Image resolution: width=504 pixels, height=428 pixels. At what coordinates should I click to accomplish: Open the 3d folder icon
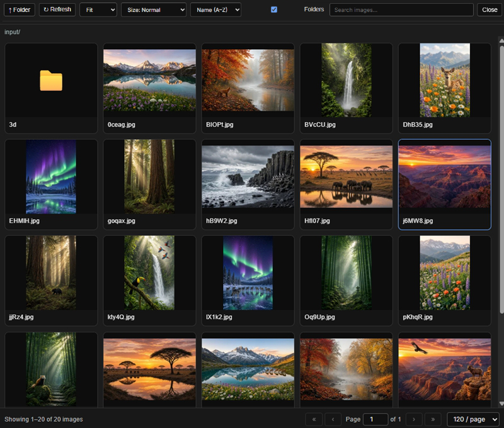click(x=51, y=81)
